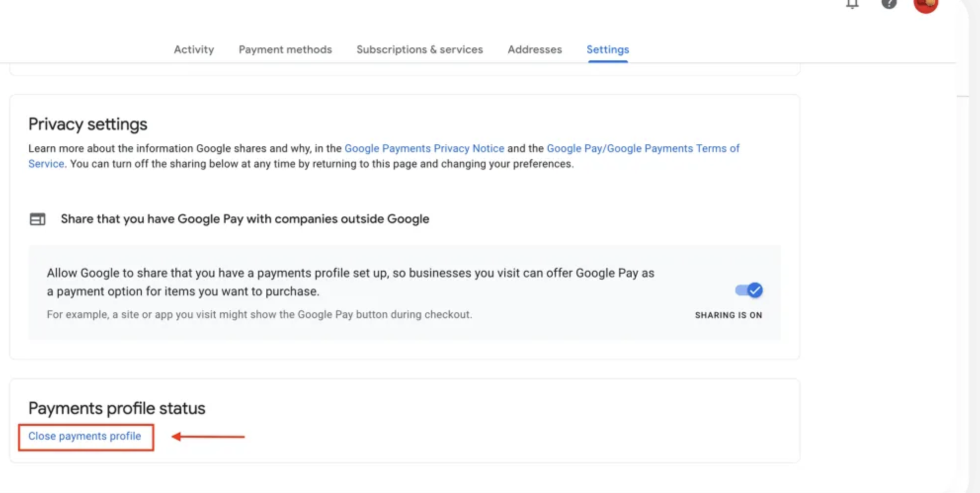Click the card icon beside Share heading
This screenshot has height=493, width=980.
pyautogui.click(x=38, y=219)
